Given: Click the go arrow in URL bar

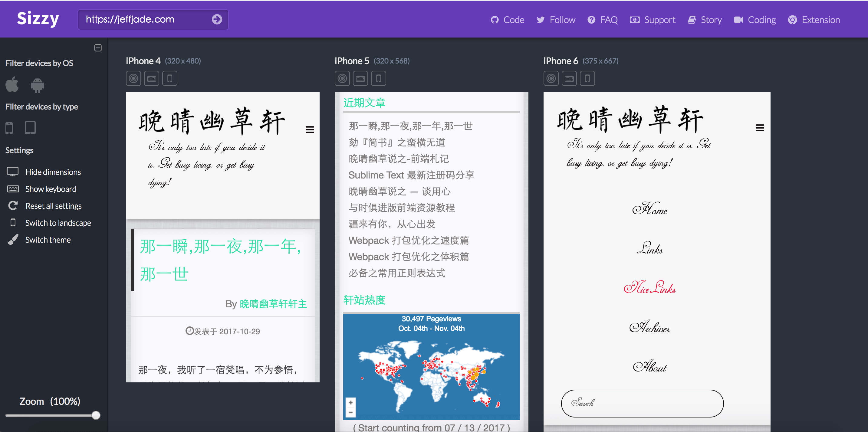Looking at the screenshot, I should (217, 20).
